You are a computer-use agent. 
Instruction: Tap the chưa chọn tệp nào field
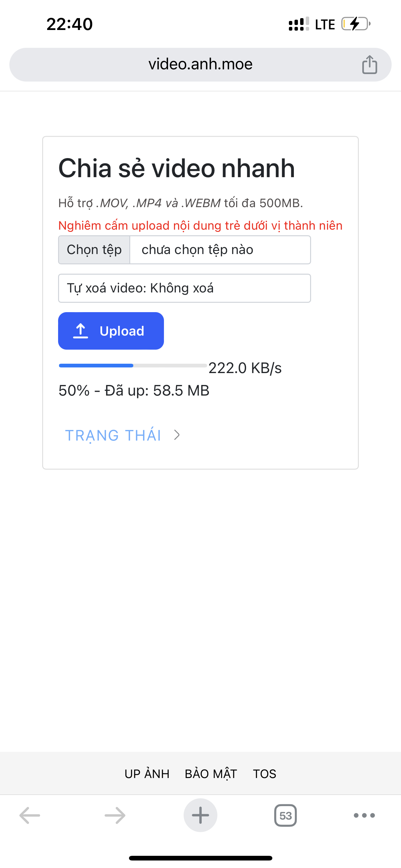pyautogui.click(x=220, y=250)
